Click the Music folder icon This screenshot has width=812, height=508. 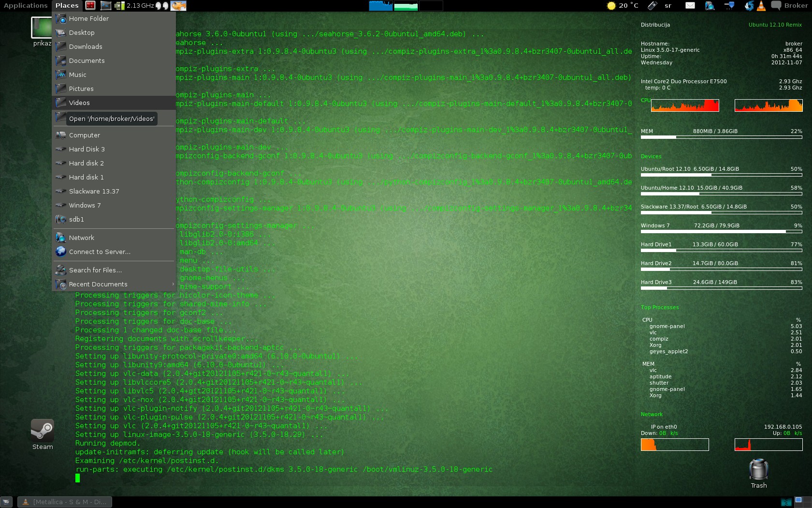[61, 75]
